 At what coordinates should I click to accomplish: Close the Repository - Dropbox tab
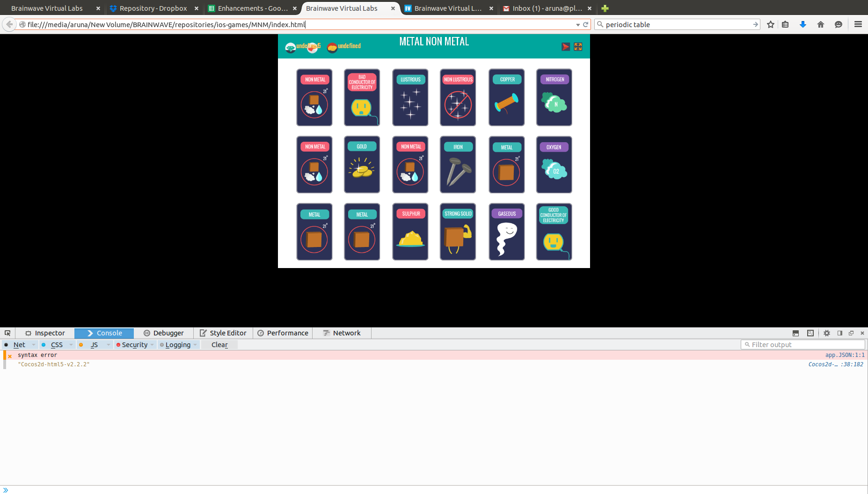[x=197, y=8]
